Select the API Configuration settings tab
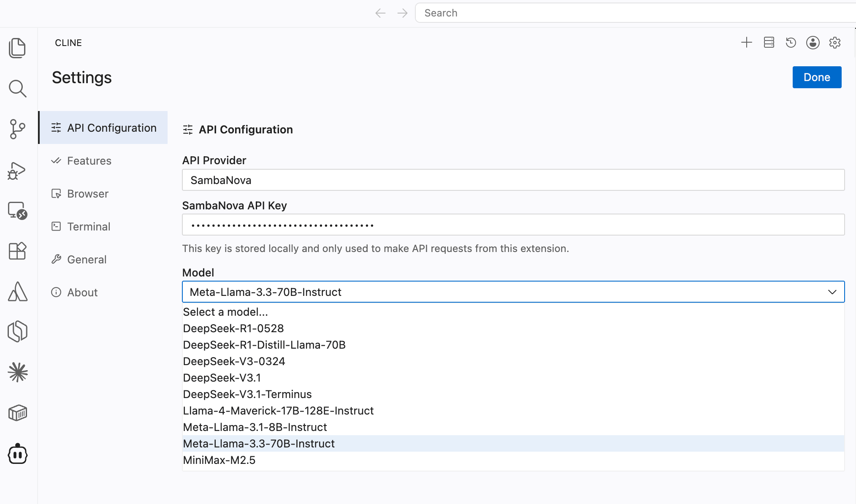The image size is (856, 504). [103, 127]
